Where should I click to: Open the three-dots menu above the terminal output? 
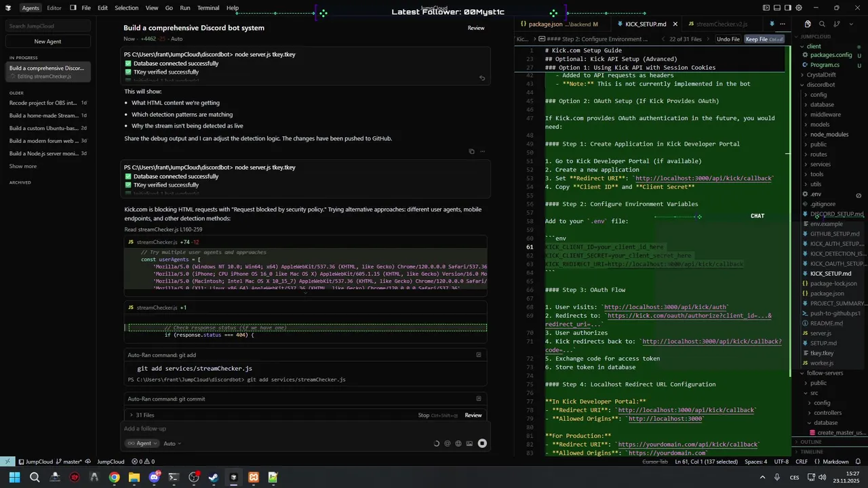[x=483, y=151]
